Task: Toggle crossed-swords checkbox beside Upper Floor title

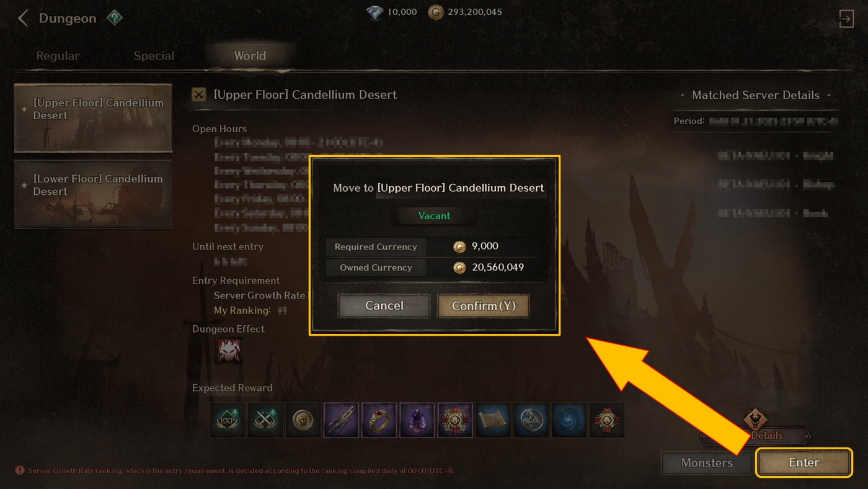Action: tap(199, 95)
